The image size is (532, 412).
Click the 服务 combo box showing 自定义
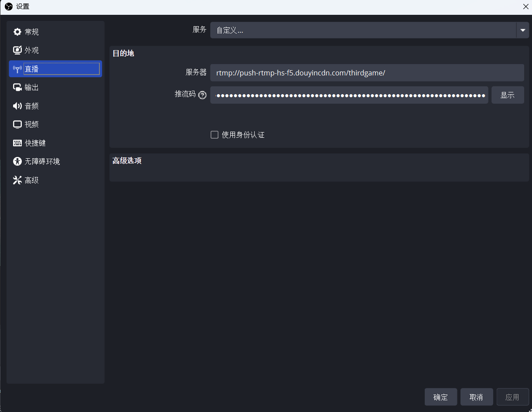pyautogui.click(x=363, y=30)
